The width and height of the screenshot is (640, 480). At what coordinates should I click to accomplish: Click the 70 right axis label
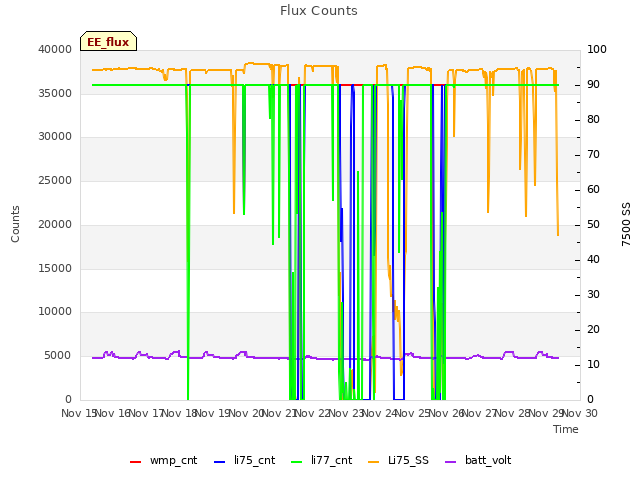coord(593,155)
